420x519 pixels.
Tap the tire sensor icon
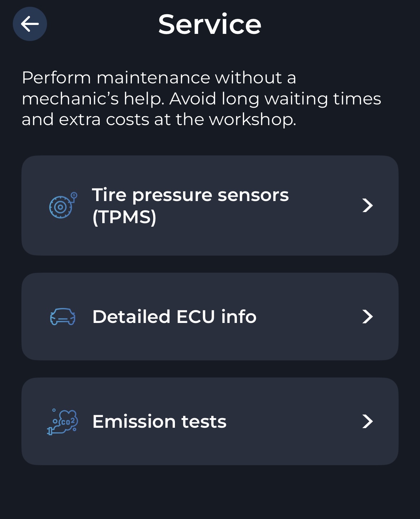63,205
